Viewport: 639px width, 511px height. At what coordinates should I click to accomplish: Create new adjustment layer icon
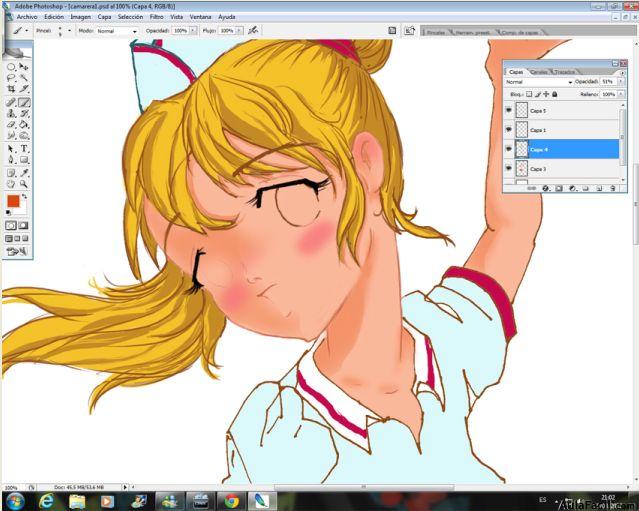coord(572,188)
